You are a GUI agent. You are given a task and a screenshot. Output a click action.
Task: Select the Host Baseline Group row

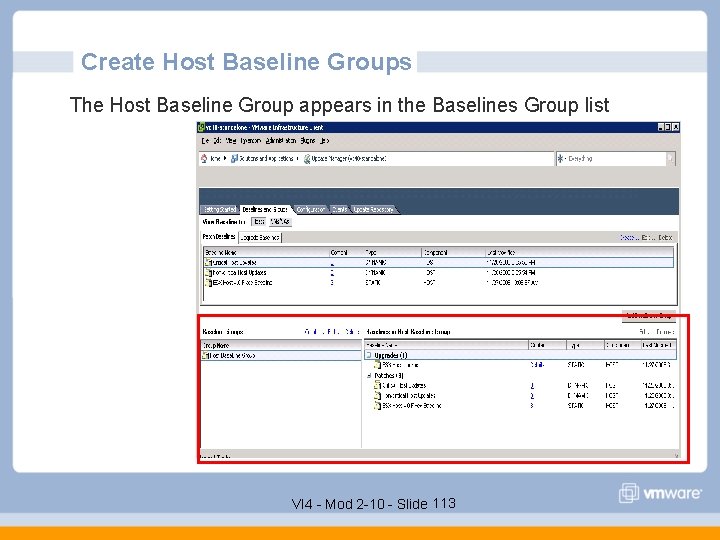click(x=281, y=355)
